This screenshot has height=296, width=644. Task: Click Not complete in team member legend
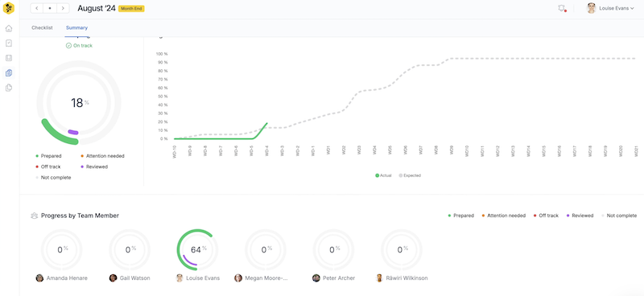619,216
